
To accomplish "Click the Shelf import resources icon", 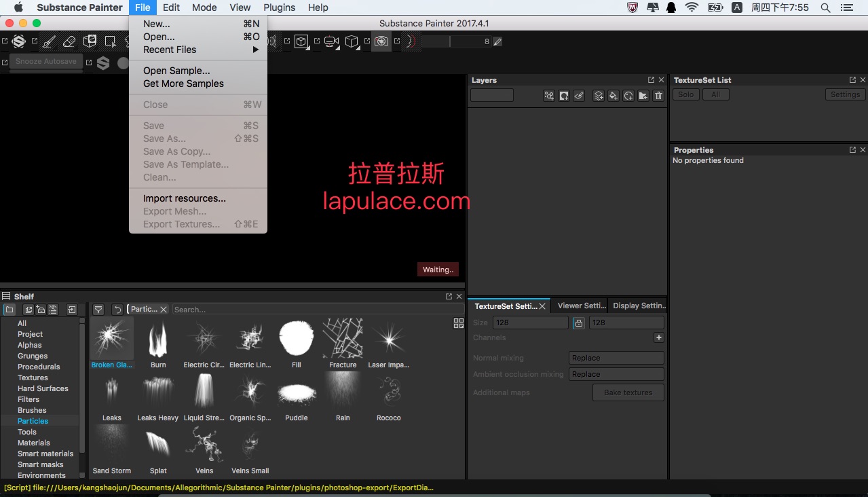I will [x=71, y=310].
